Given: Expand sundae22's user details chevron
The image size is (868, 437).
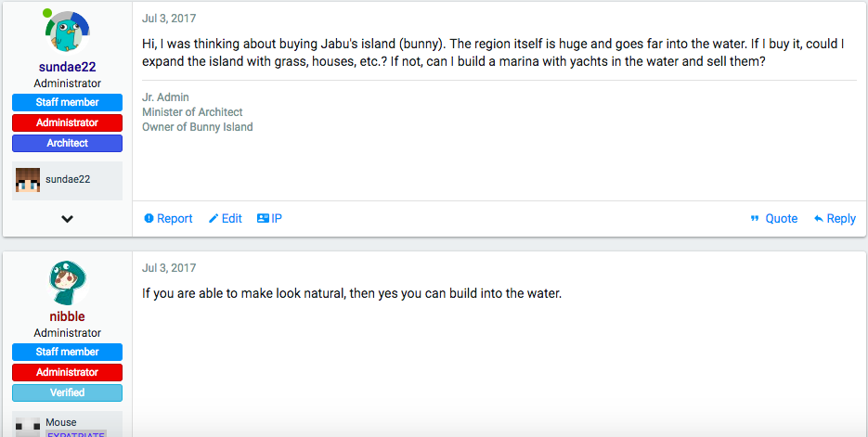Looking at the screenshot, I should coord(67,219).
